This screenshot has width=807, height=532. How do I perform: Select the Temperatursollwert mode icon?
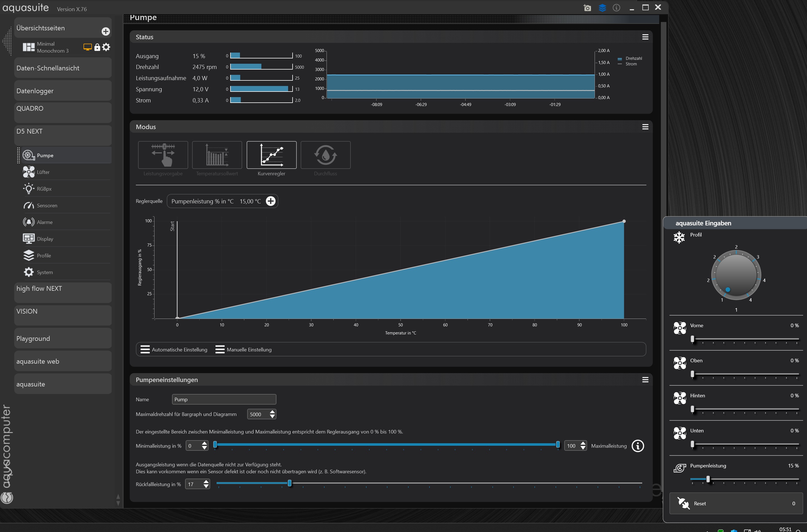point(217,155)
